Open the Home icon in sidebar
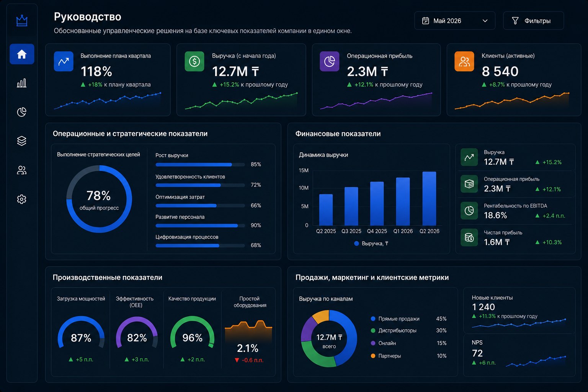 (x=22, y=54)
